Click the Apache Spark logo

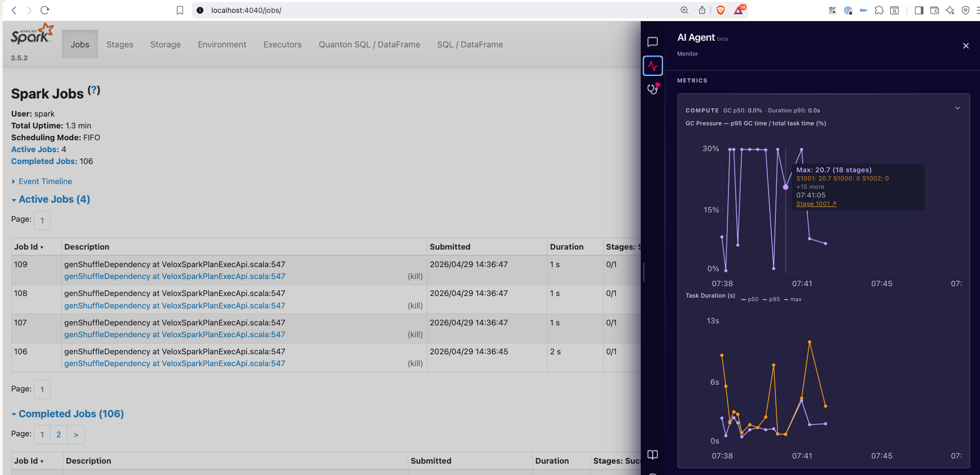coord(32,34)
